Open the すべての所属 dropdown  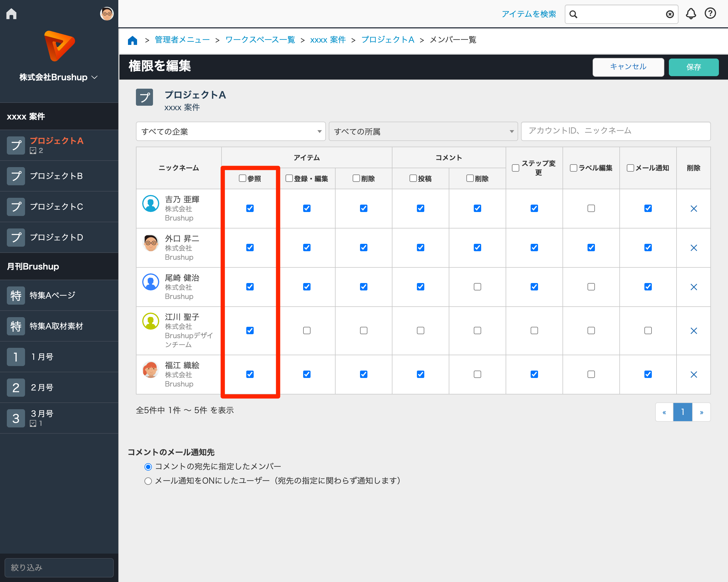pos(423,131)
